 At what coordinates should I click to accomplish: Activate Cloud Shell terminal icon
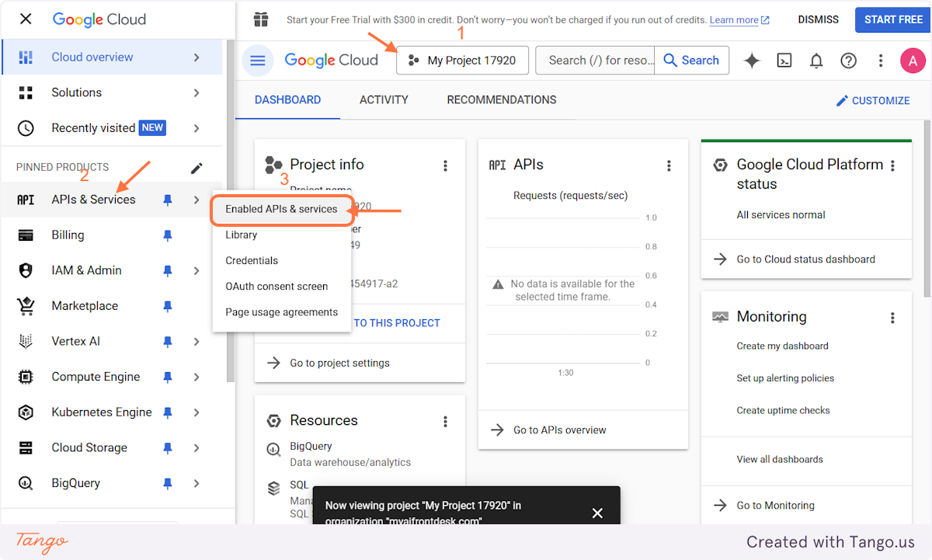(x=784, y=61)
